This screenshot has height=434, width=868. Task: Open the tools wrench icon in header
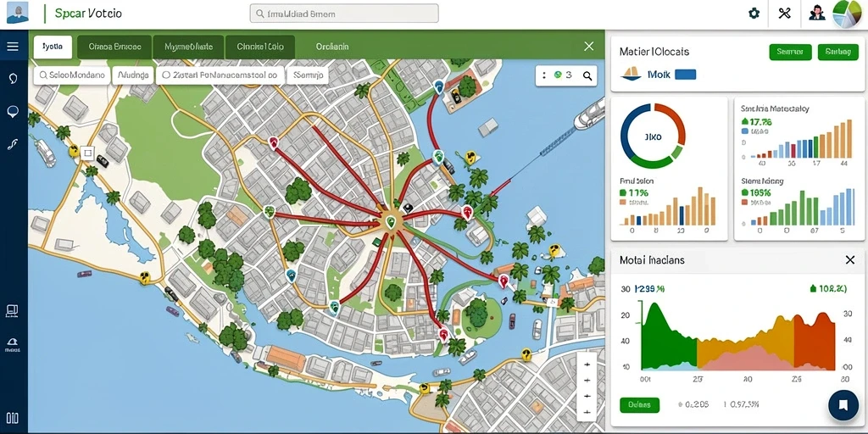784,14
